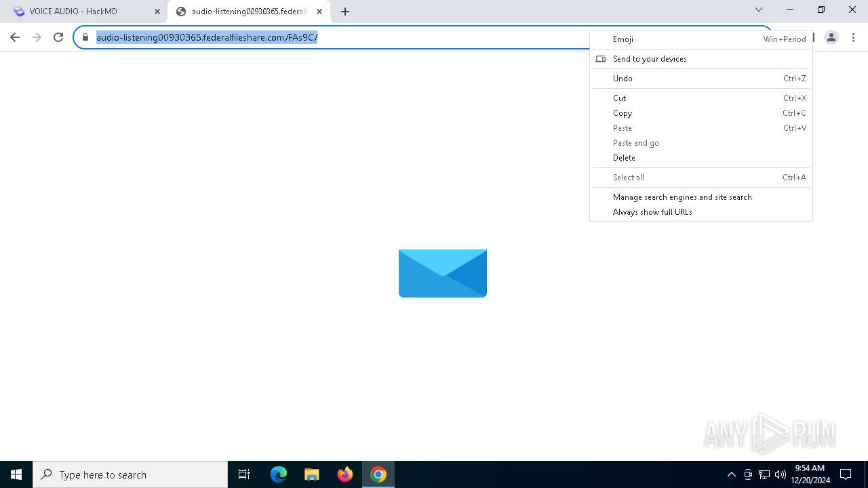
Task: Open a new tab with the plus button
Action: tap(345, 12)
